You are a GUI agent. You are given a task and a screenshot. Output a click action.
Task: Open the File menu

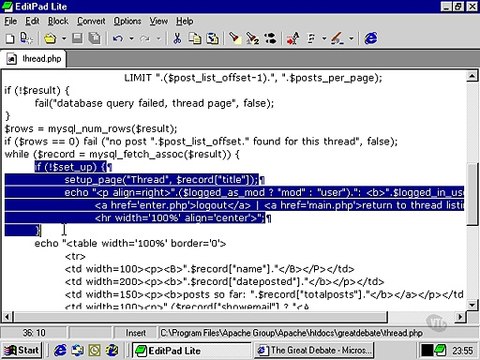pos(10,21)
